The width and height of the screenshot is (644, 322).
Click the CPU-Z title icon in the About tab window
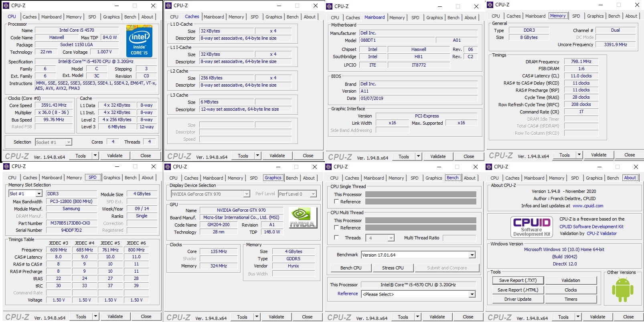pyautogui.click(x=489, y=167)
